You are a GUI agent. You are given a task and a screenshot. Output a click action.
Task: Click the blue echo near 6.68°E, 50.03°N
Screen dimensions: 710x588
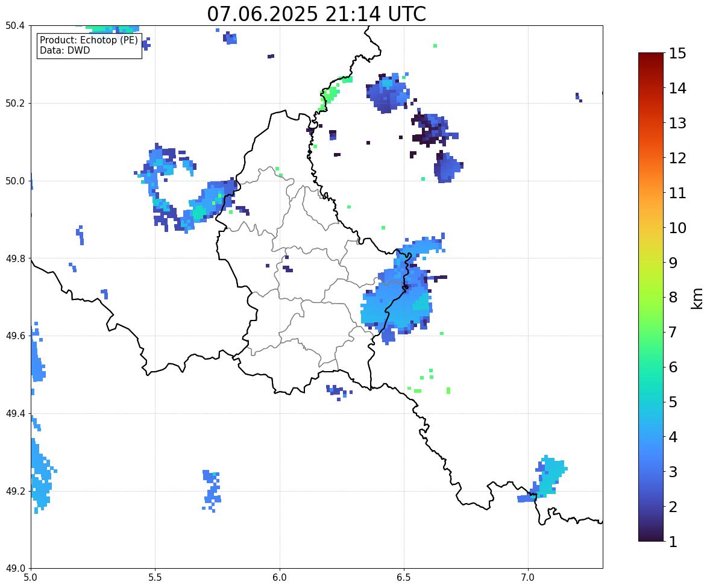(447, 167)
